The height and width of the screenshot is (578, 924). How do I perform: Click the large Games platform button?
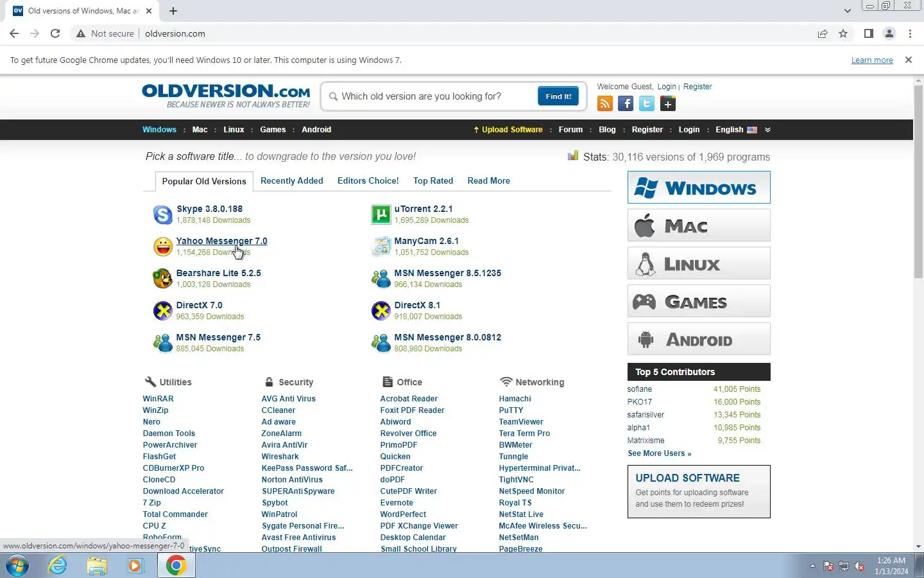coord(699,301)
